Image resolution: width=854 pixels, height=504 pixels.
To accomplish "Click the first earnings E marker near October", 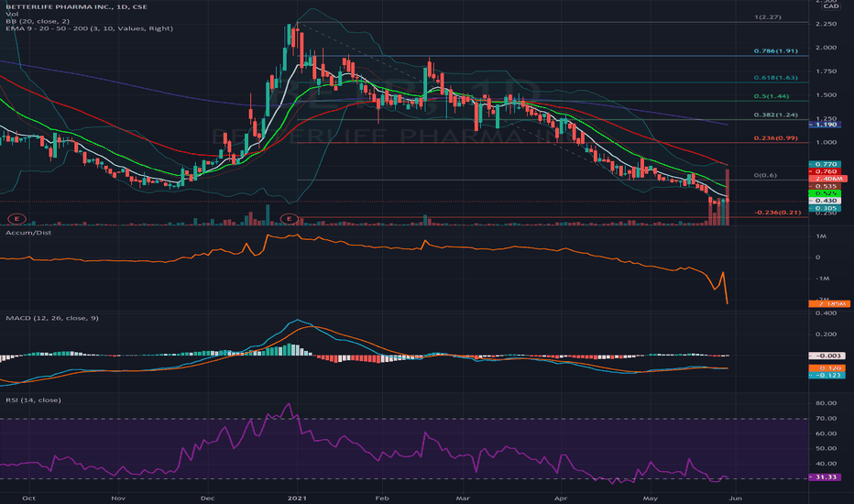I will [x=16, y=219].
